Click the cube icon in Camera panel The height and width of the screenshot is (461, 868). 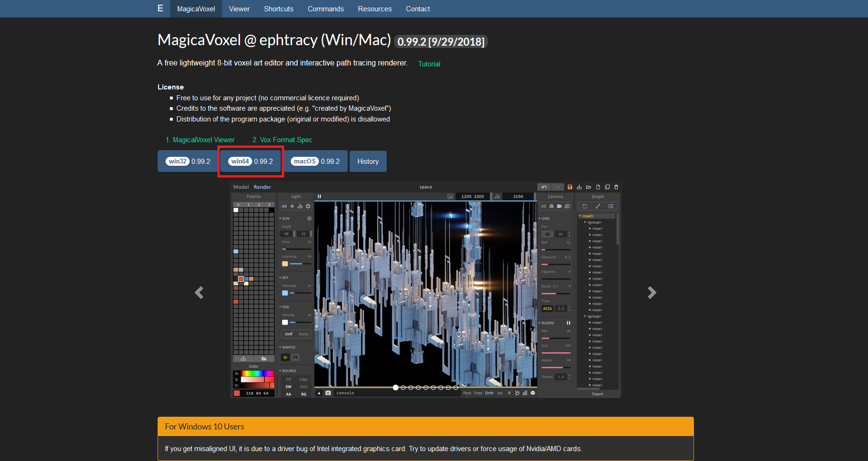(x=551, y=206)
